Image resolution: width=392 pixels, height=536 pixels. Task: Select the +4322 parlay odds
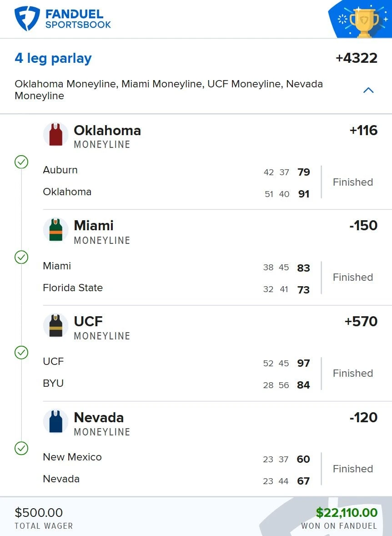coord(357,58)
